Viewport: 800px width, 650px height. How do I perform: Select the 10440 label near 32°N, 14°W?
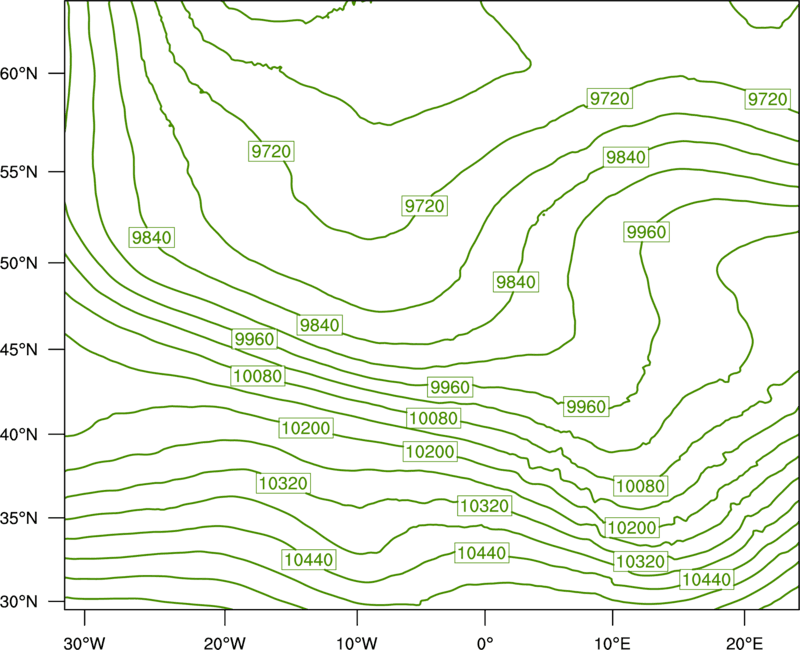309,560
